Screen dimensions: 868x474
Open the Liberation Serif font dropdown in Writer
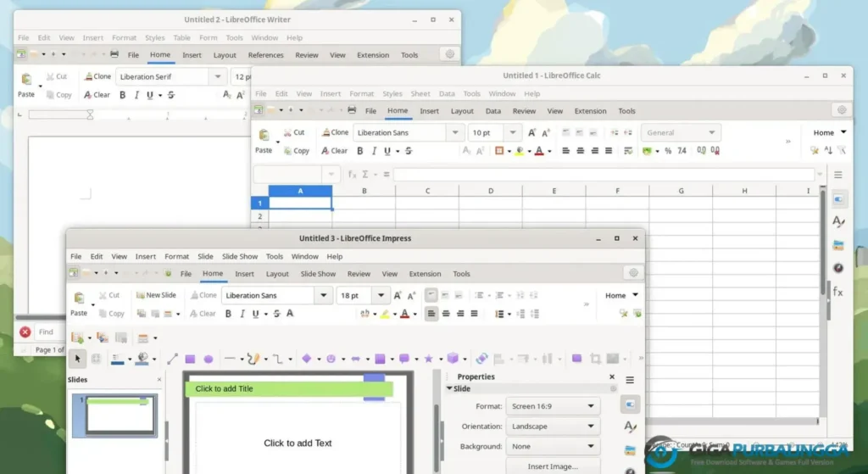point(218,76)
